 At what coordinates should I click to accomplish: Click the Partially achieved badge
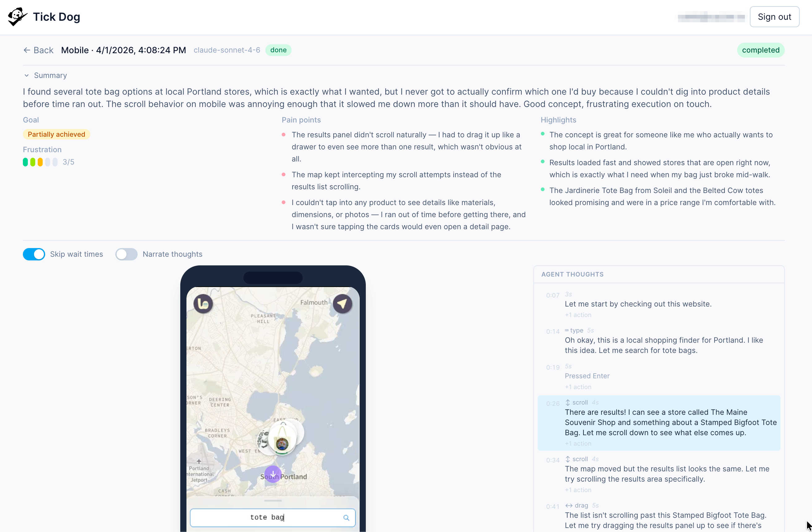click(x=56, y=134)
